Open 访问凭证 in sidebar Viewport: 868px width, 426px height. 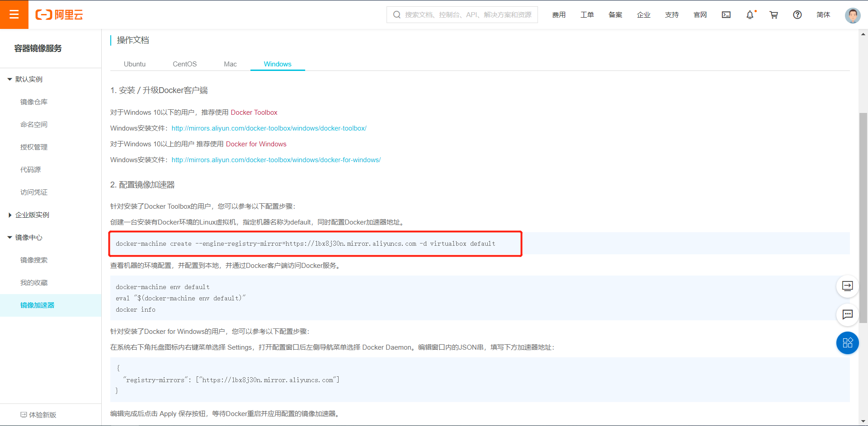point(34,192)
